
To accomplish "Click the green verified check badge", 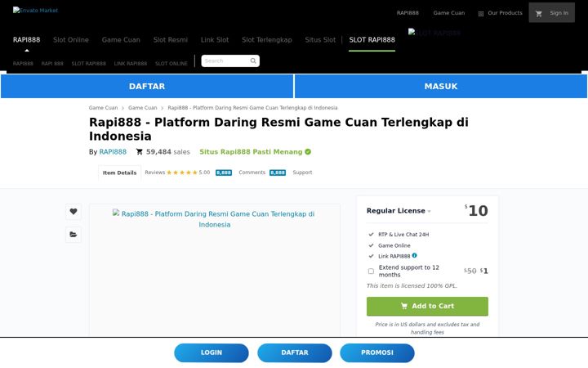I will point(308,152).
